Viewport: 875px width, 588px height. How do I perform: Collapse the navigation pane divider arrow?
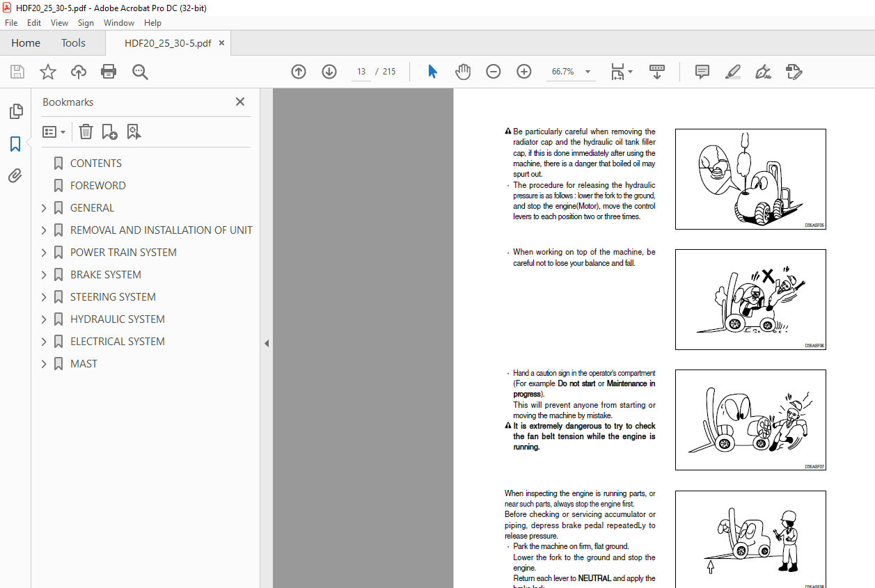tap(266, 343)
